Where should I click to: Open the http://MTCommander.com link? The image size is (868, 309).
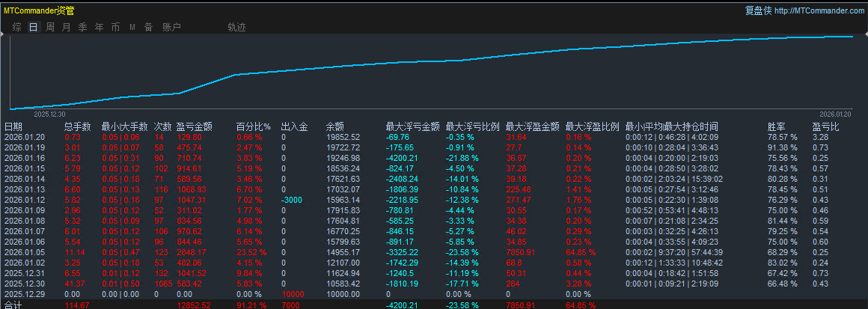coord(818,10)
